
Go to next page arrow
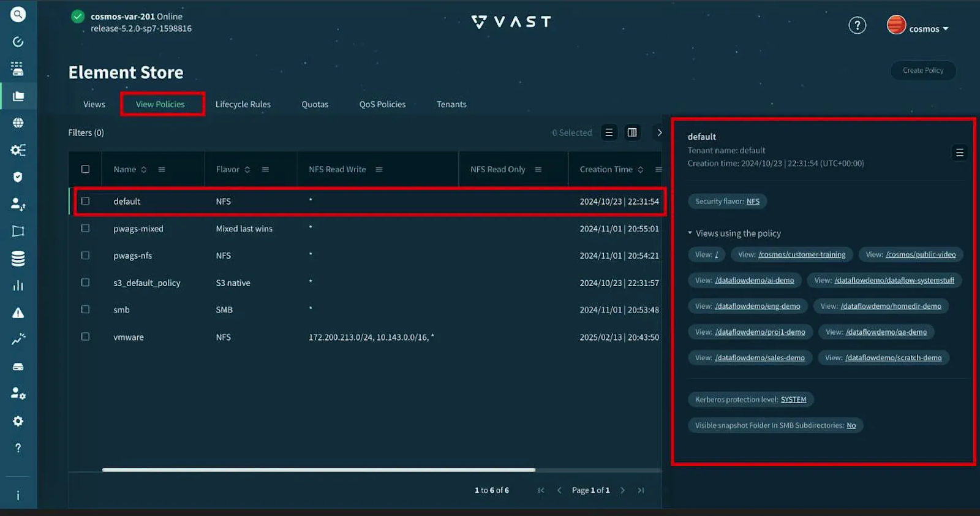pos(622,490)
